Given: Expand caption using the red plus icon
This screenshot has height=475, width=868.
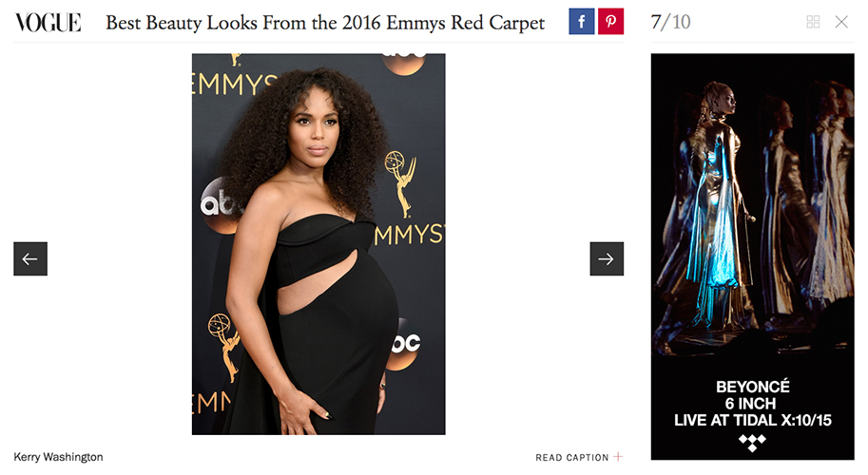Looking at the screenshot, I should (x=618, y=457).
